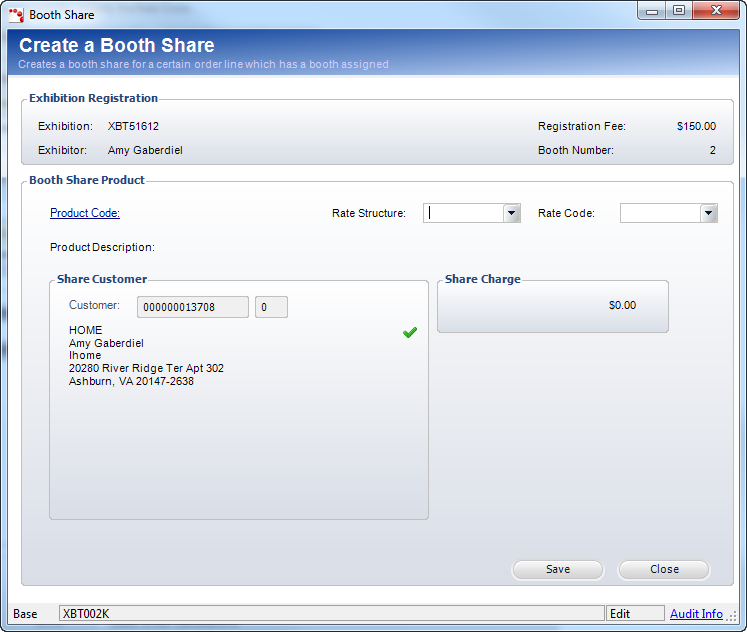This screenshot has height=632, width=747.
Task: Click the XBT002K status bar field
Action: pyautogui.click(x=332, y=613)
